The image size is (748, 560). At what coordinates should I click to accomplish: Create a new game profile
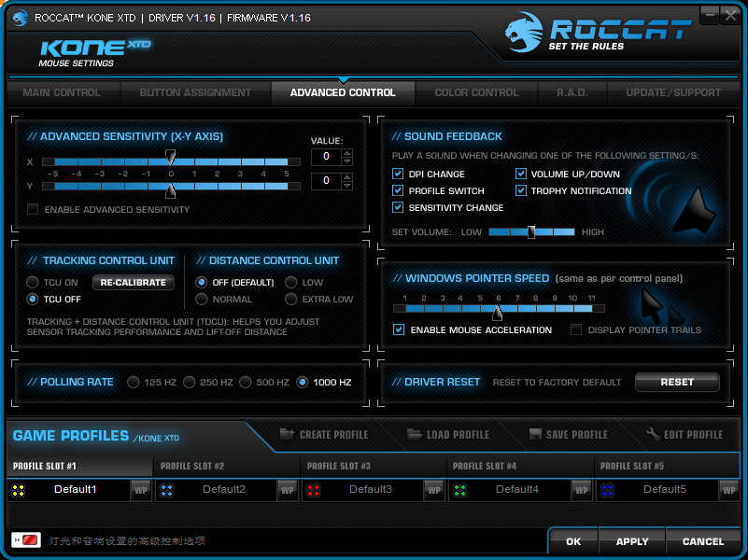(324, 434)
